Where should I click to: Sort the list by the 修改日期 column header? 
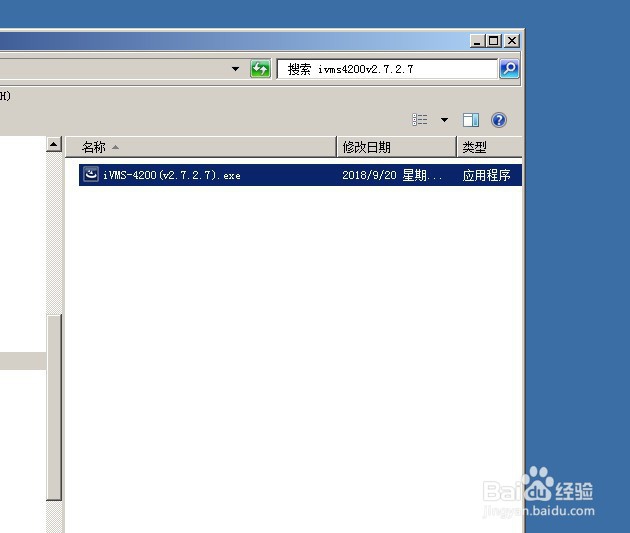(x=396, y=147)
